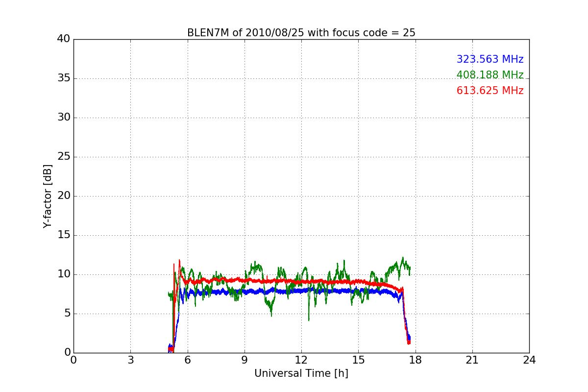Viewport: 588px width, 392px height.
Task: Click the x-axis tick label 21
Action: pos(472,360)
